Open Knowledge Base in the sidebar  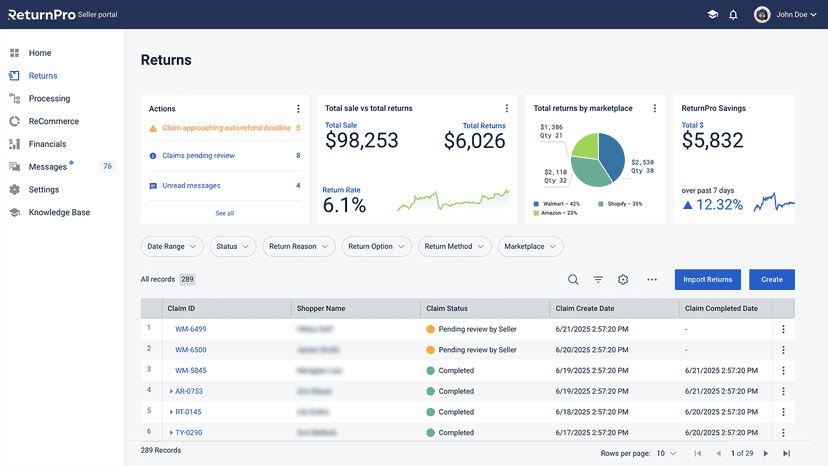pyautogui.click(x=59, y=212)
